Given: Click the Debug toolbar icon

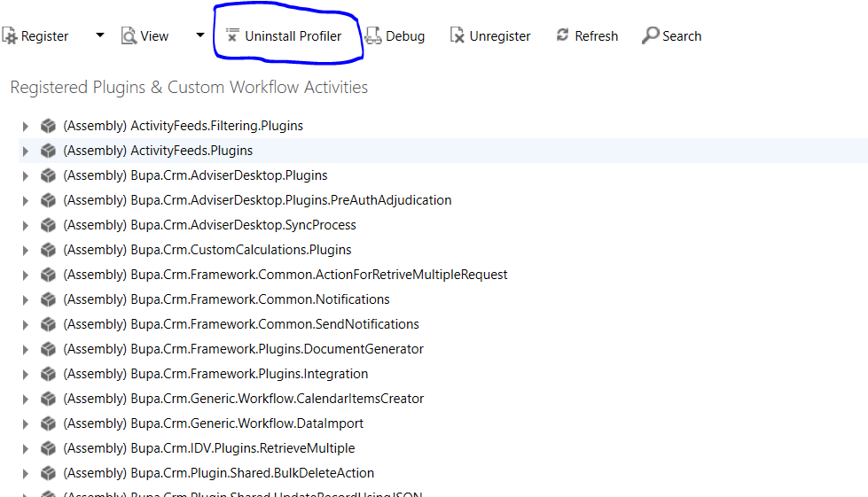Looking at the screenshot, I should (373, 36).
